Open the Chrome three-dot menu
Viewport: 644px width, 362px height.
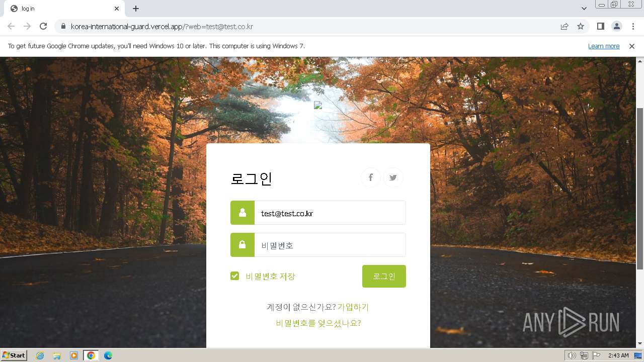click(633, 26)
